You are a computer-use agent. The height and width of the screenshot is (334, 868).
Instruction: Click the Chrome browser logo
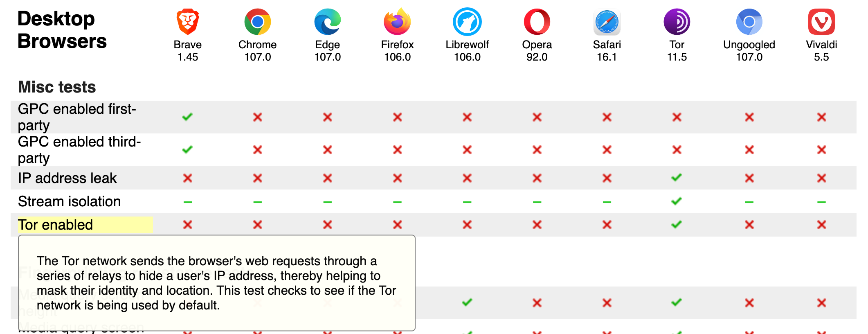257,22
